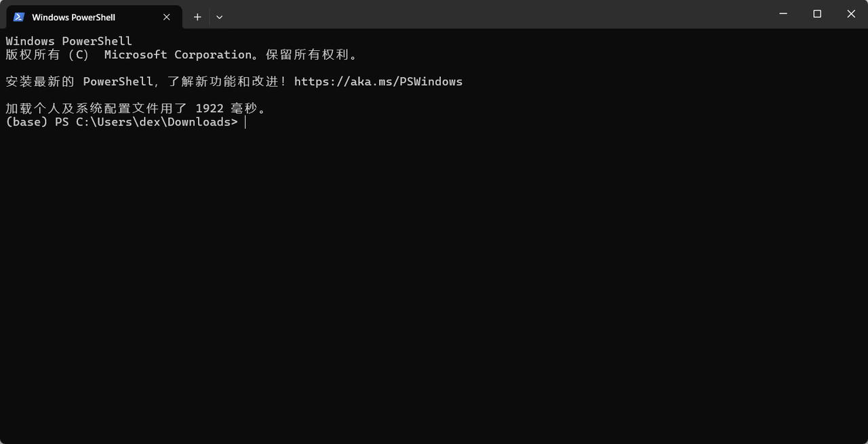This screenshot has height=444, width=868.
Task: Minimize the terminal window
Action: (x=784, y=14)
